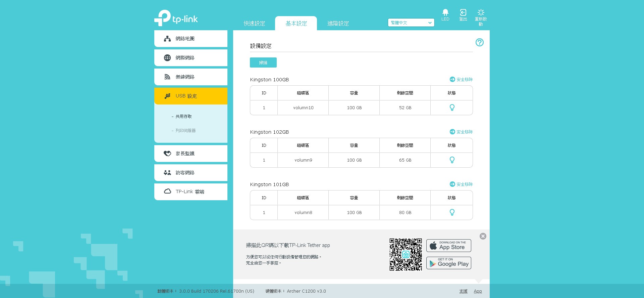Open the App footer link

tap(478, 291)
